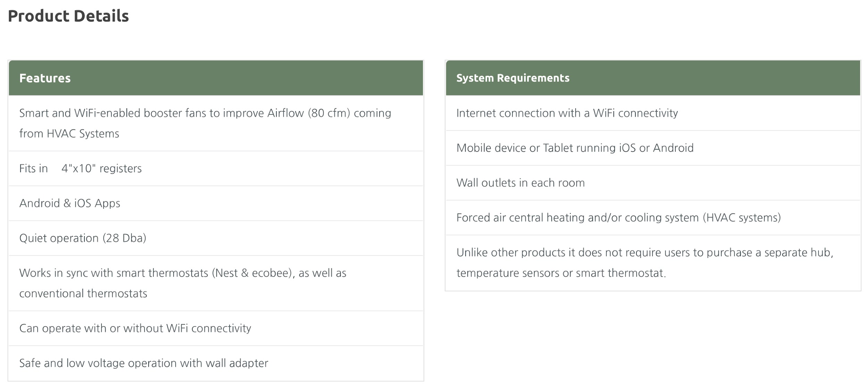
Task: Click the text 'from HVAC Systems'
Action: 69,134
